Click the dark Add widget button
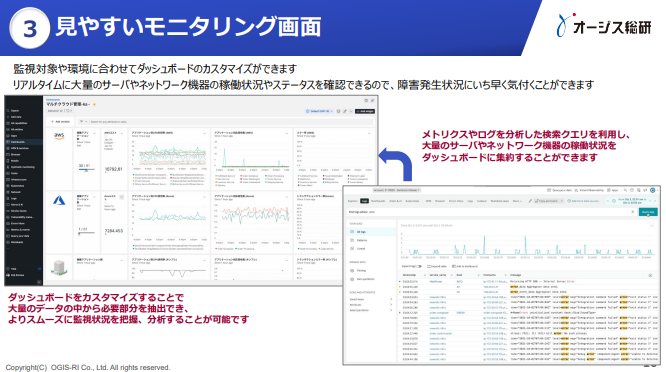Viewport: 666px width, 372px height. (x=365, y=111)
